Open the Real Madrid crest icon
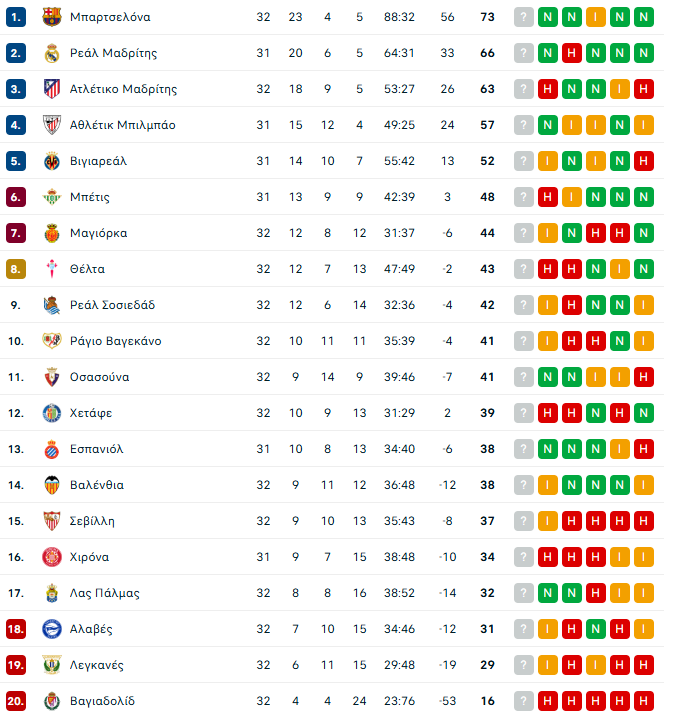 [52, 53]
